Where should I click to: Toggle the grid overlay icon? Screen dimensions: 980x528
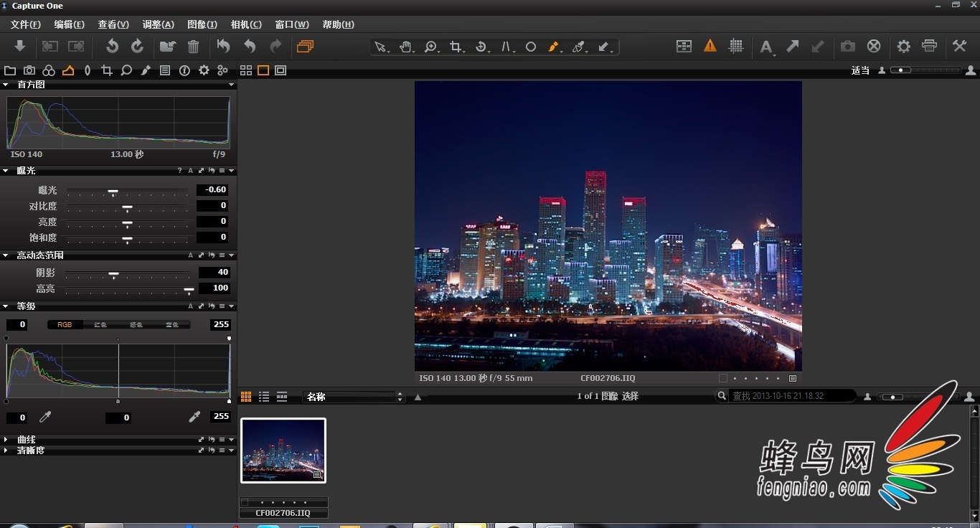click(x=735, y=46)
